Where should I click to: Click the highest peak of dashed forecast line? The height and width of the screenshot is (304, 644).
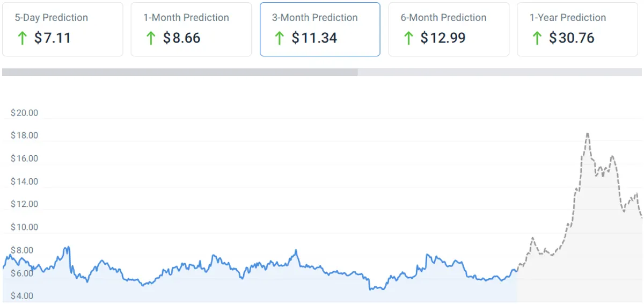tap(588, 133)
